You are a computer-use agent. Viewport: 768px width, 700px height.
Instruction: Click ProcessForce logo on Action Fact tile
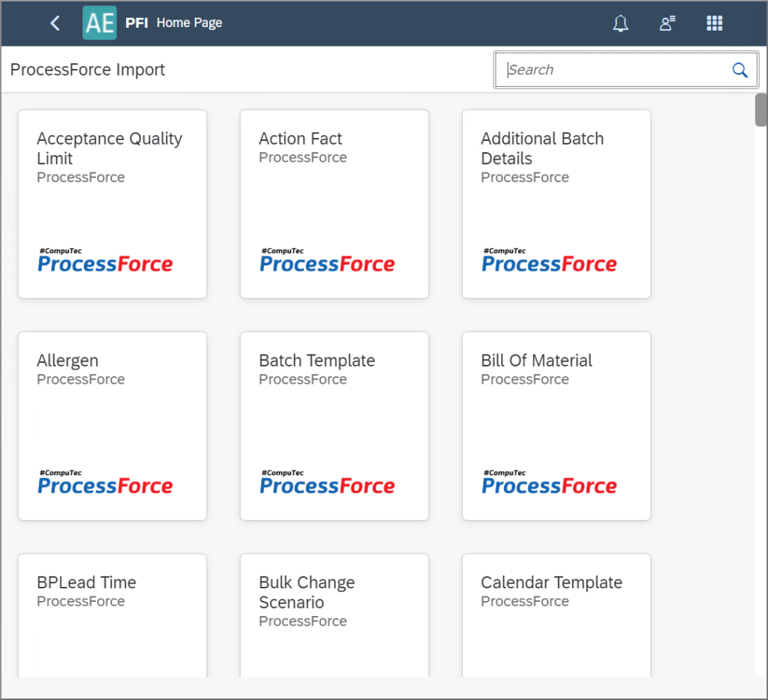(x=327, y=261)
